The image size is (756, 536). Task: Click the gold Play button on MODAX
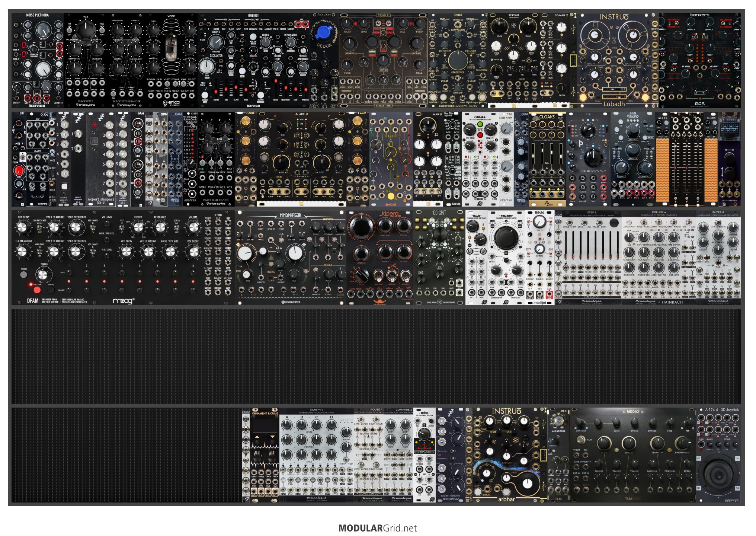tap(582, 440)
